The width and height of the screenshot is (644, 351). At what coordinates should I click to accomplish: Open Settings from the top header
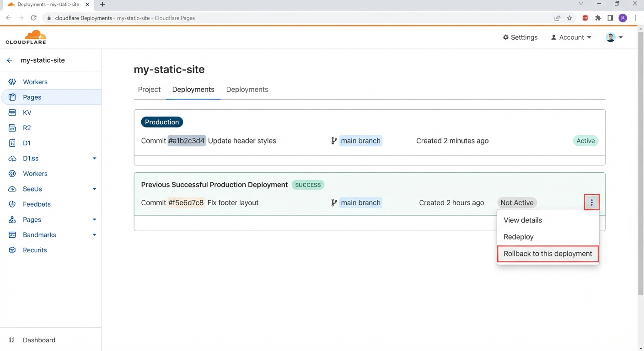coord(520,37)
